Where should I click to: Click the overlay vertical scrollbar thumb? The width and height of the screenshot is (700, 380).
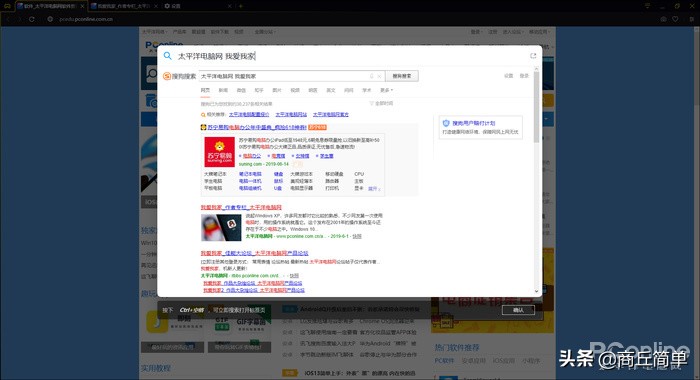537,106
